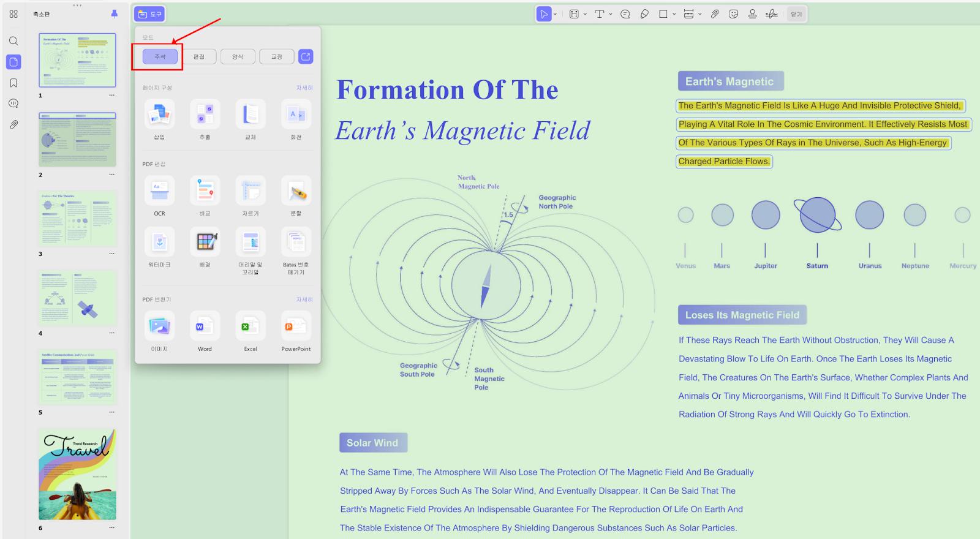The height and width of the screenshot is (539, 980).
Task: Expand the text tool dropdown arrow
Action: (x=611, y=14)
